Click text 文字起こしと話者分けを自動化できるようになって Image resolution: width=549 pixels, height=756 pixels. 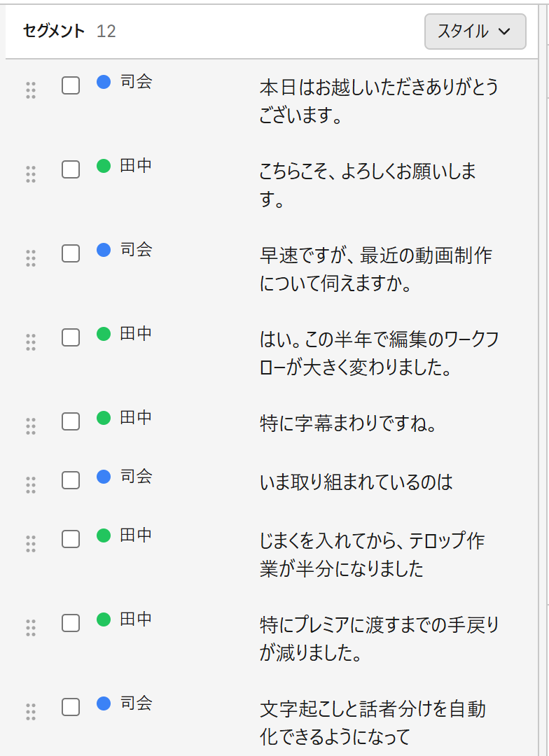coord(373,722)
